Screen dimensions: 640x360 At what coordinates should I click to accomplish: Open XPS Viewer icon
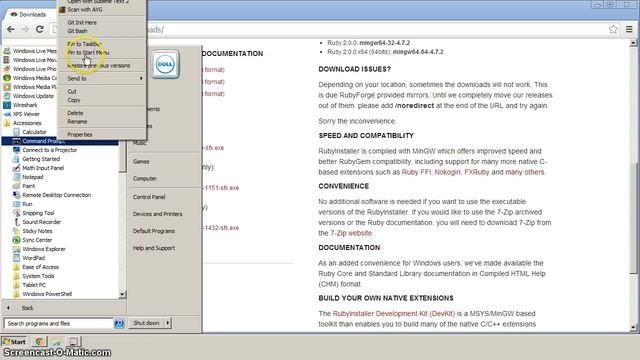(7, 114)
